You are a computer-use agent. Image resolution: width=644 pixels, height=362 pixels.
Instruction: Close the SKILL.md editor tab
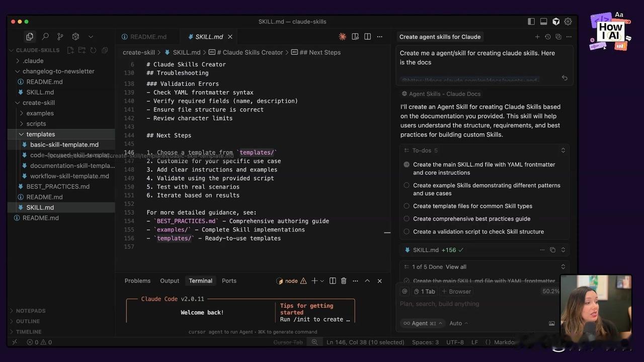point(230,37)
